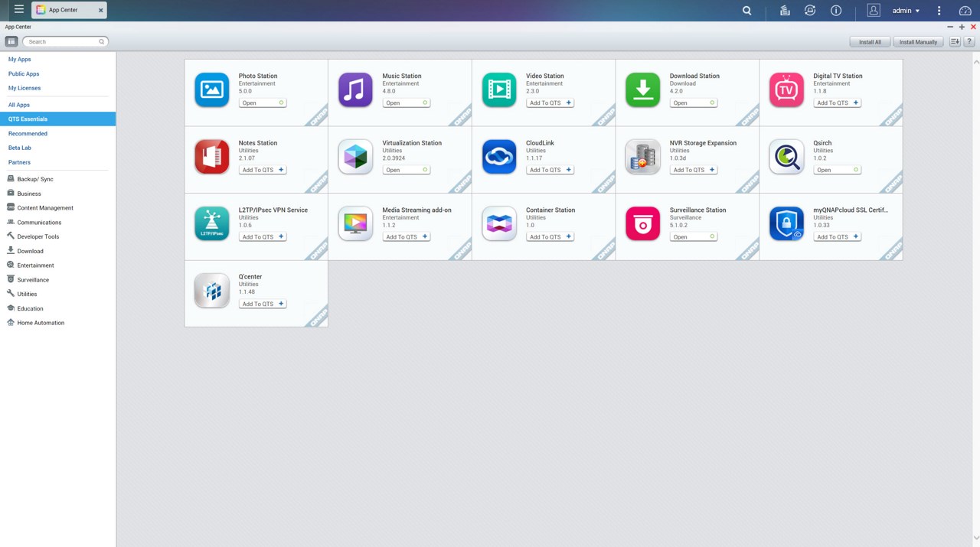Click the Photo Station app icon
The width and height of the screenshot is (980, 547).
coord(212,90)
